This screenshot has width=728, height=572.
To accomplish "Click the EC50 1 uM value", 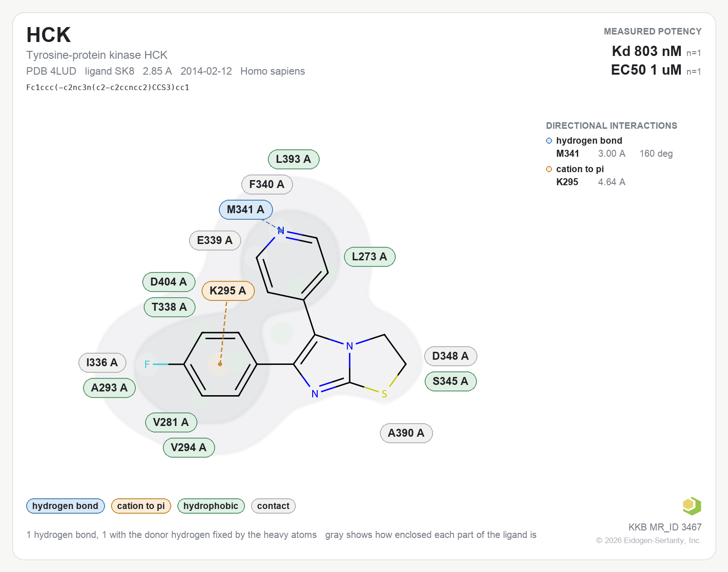I will [646, 70].
